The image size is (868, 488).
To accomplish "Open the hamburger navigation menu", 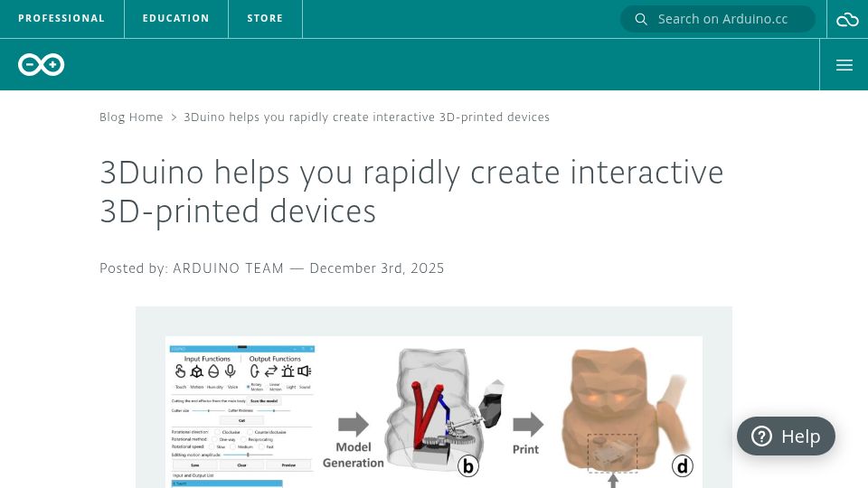I will 844,65.
